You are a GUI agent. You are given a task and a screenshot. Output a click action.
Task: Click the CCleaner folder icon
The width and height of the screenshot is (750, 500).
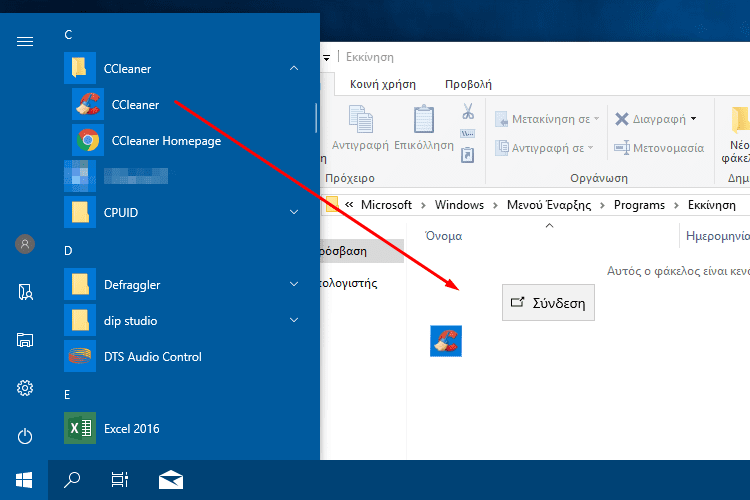coord(80,68)
